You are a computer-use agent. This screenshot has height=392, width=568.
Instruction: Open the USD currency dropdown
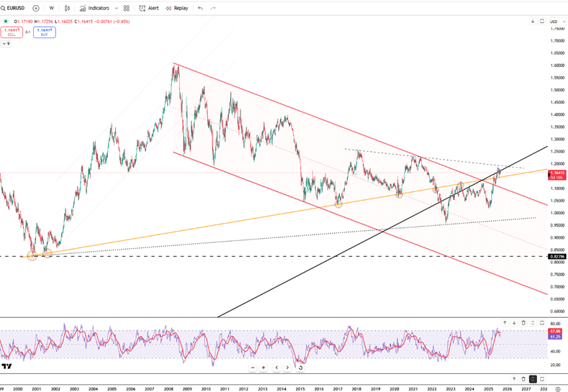click(x=554, y=22)
